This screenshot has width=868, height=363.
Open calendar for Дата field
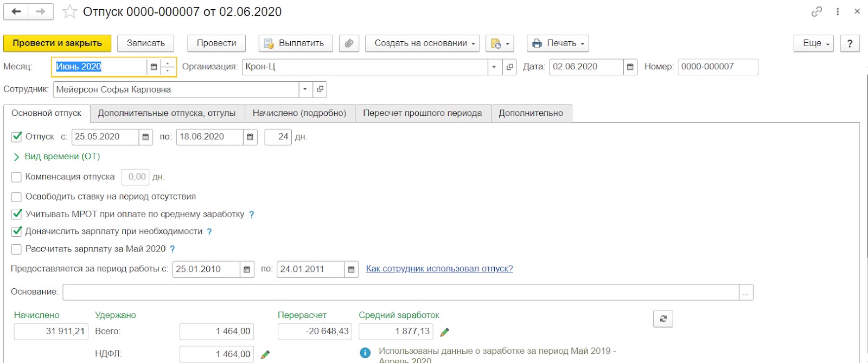[x=630, y=67]
